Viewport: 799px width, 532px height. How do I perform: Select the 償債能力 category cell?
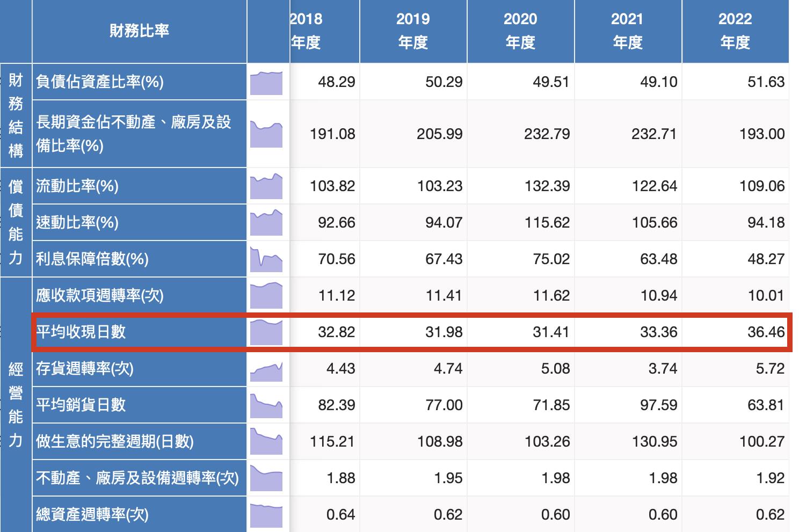click(x=16, y=222)
